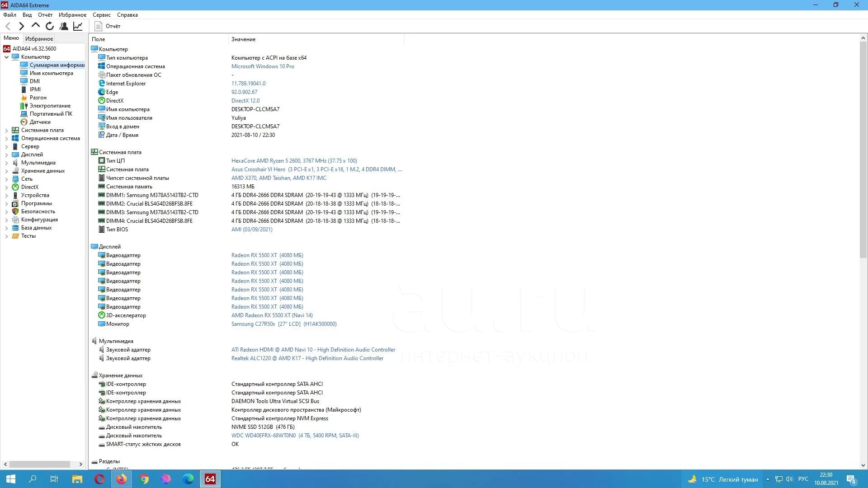
Task: Open the Файл menu
Action: click(x=9, y=15)
